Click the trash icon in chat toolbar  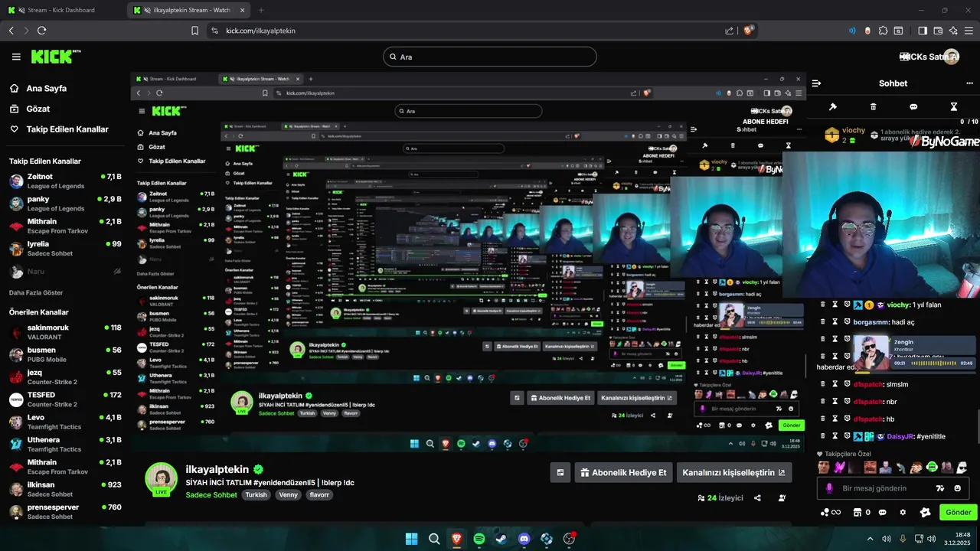874,106
